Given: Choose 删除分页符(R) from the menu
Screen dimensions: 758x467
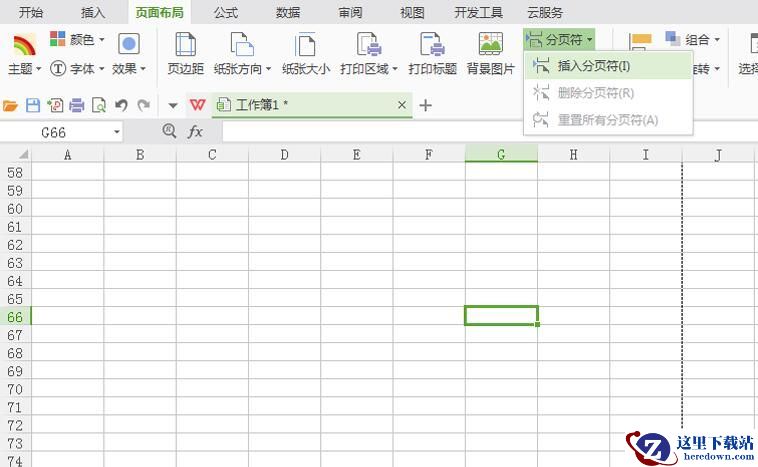Looking at the screenshot, I should (608, 92).
